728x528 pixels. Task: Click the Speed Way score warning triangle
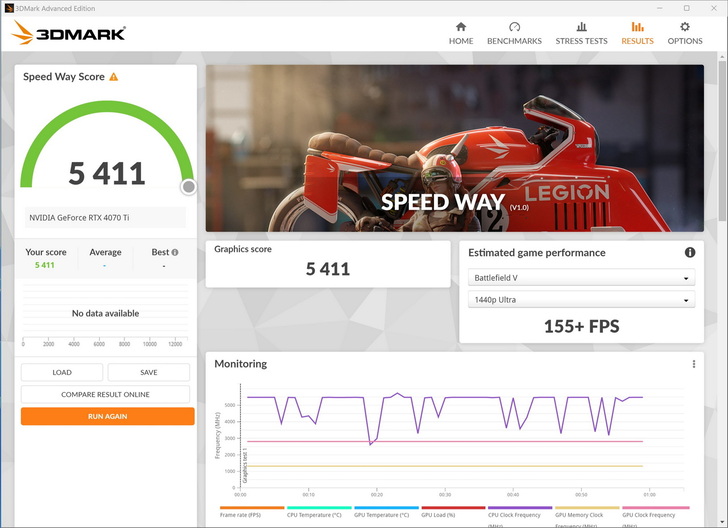(x=114, y=77)
